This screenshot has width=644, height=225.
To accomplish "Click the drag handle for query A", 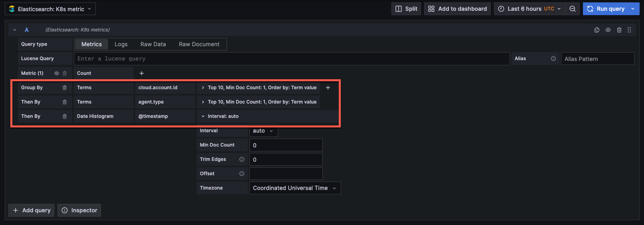I will point(629,30).
